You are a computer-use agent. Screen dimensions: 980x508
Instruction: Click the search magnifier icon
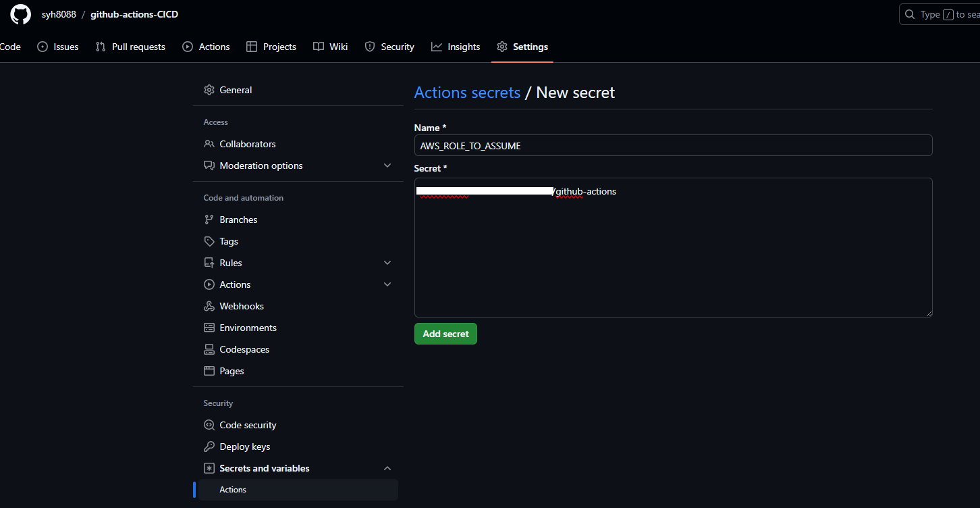pos(910,14)
